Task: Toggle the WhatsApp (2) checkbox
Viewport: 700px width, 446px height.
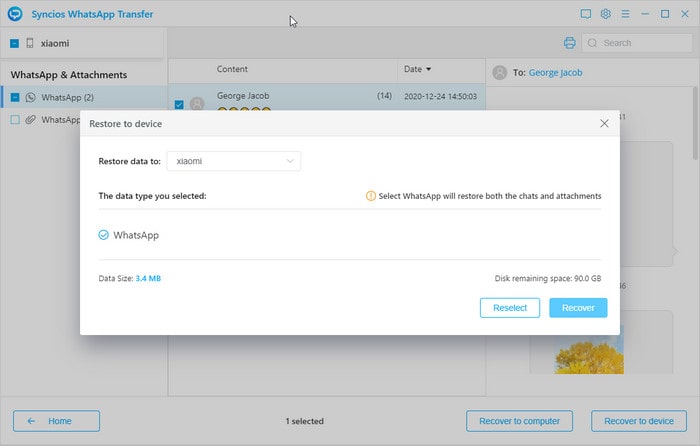Action: pos(15,97)
